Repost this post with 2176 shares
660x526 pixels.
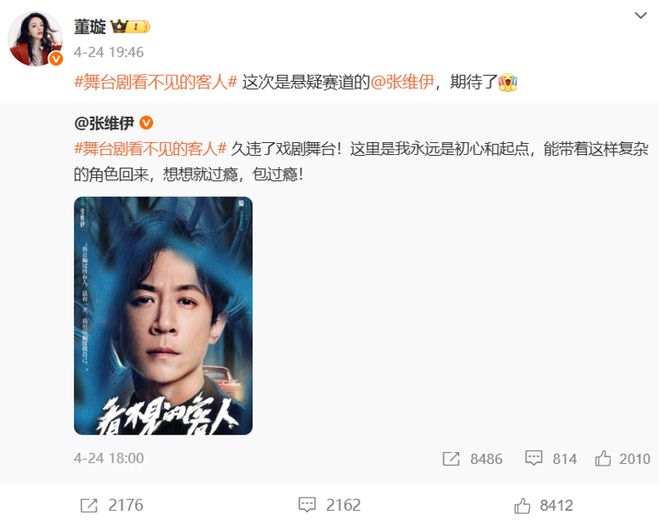click(x=89, y=505)
